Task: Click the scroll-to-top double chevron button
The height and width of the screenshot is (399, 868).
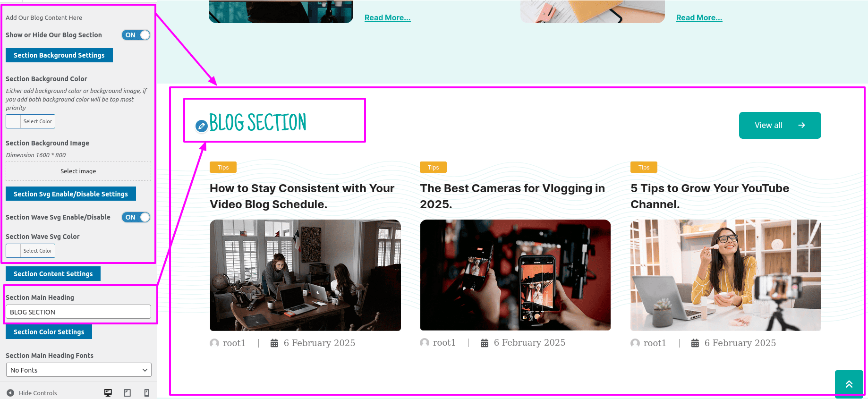Action: click(x=849, y=384)
